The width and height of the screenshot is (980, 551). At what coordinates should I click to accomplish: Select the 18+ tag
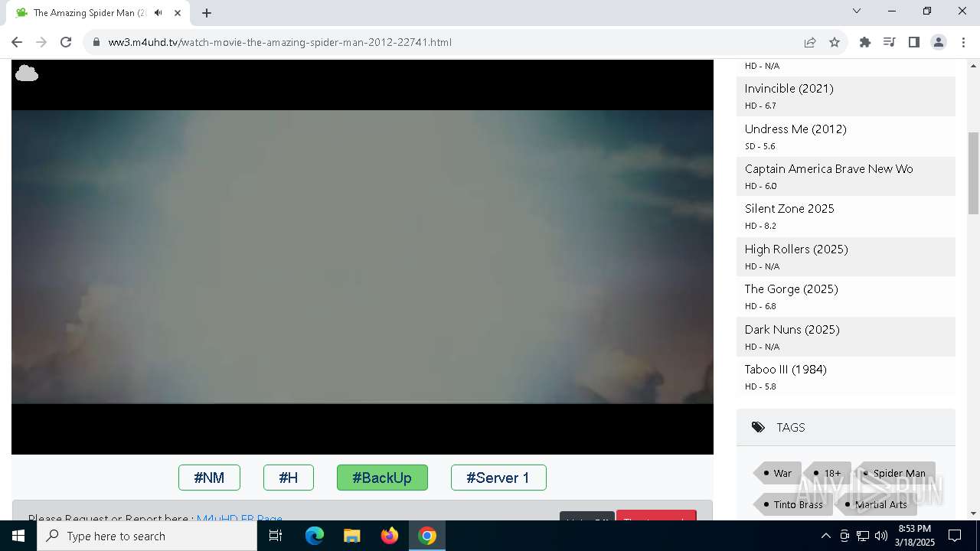829,473
